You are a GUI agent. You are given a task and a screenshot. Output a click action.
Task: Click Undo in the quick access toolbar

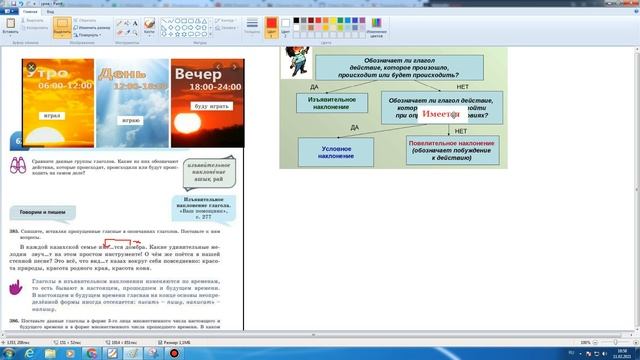(21, 3)
